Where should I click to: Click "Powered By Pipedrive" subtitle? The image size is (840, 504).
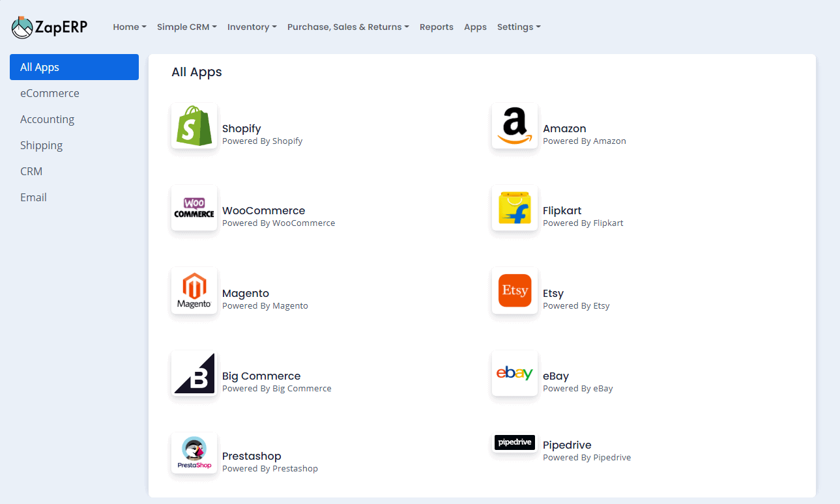(x=587, y=457)
